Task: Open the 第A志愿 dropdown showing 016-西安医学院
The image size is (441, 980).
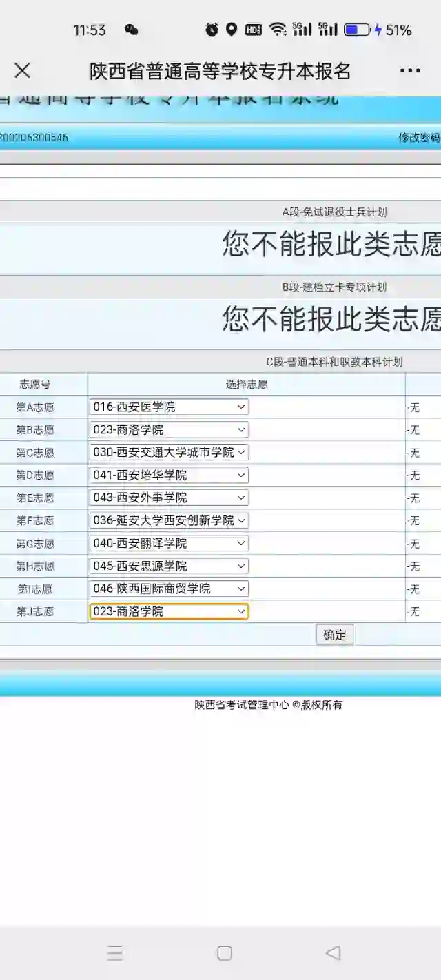Action: point(169,407)
